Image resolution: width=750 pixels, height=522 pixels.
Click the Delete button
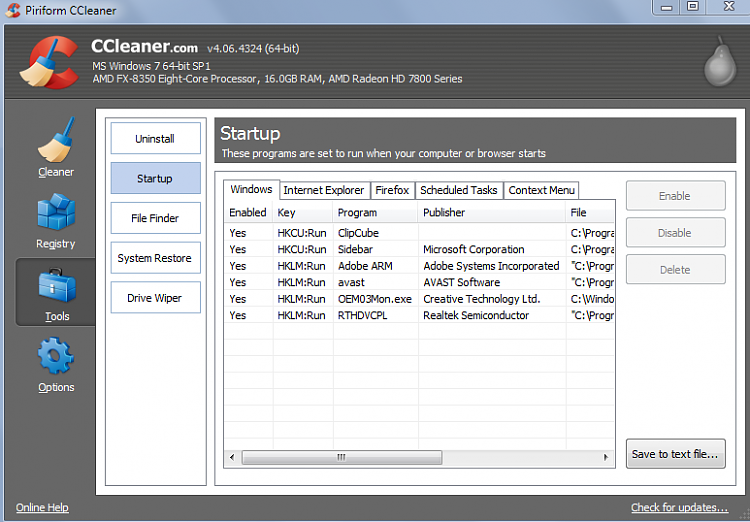click(x=675, y=269)
